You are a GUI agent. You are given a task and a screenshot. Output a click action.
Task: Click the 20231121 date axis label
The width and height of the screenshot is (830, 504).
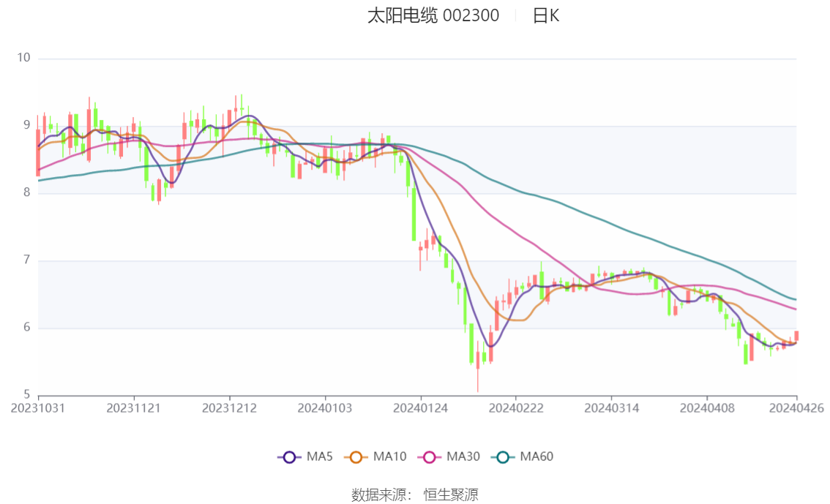coord(133,407)
